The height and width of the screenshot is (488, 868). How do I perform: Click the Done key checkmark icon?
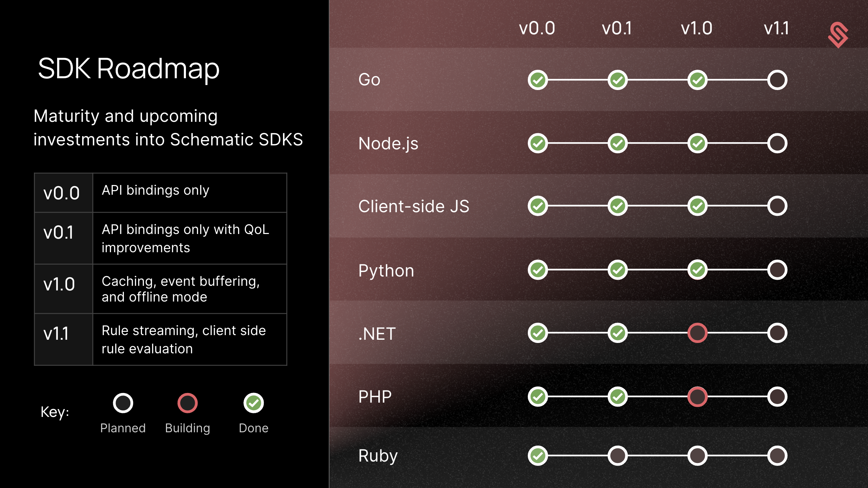click(253, 403)
